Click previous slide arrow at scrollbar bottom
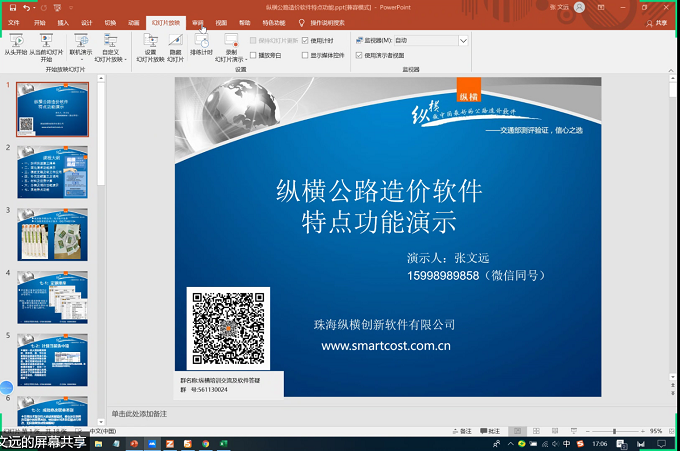Image resolution: width=680 pixels, height=451 pixels. [672, 385]
